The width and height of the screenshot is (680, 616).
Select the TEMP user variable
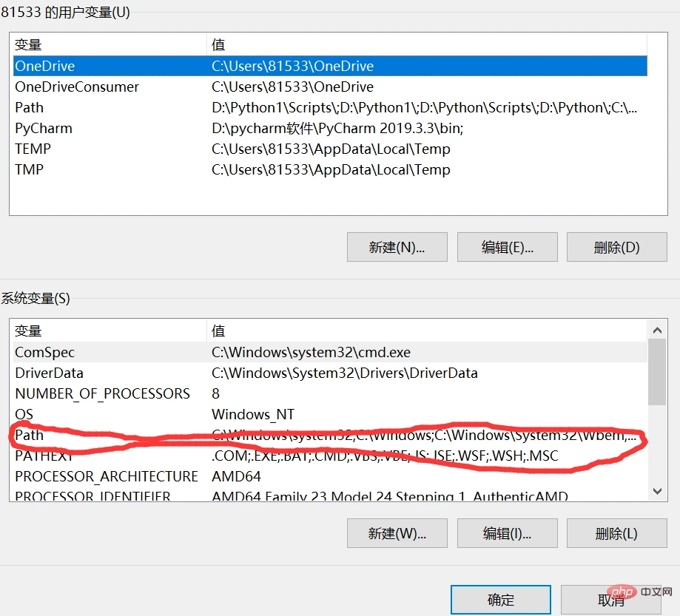[330, 149]
